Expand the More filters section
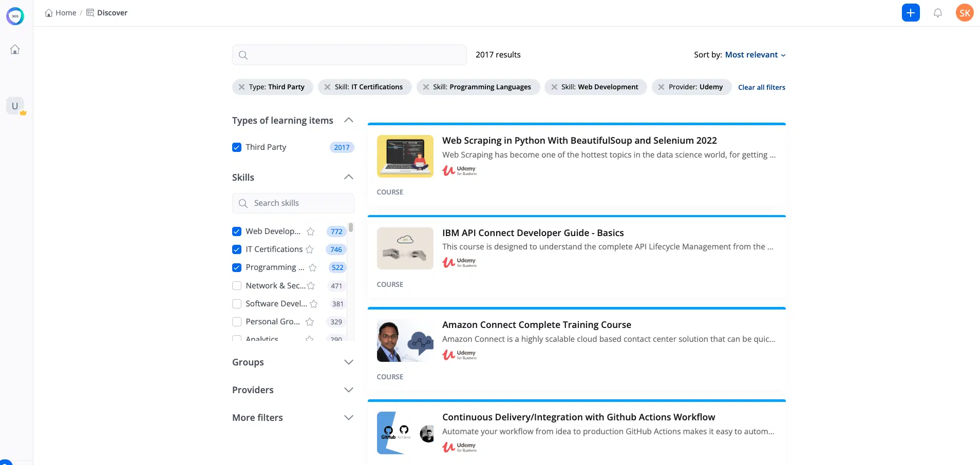980x465 pixels. click(x=349, y=418)
